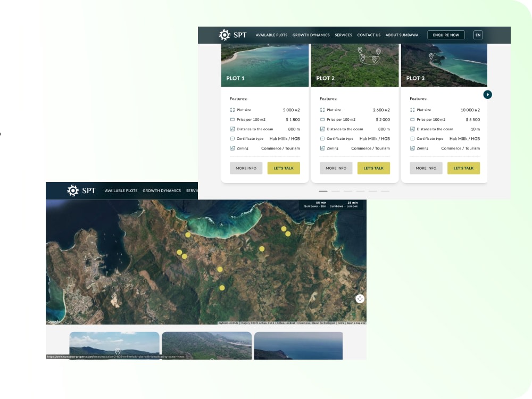Click the distance-to-ocean icon in the Plot 1 card
The height and width of the screenshot is (399, 532).
(x=232, y=129)
